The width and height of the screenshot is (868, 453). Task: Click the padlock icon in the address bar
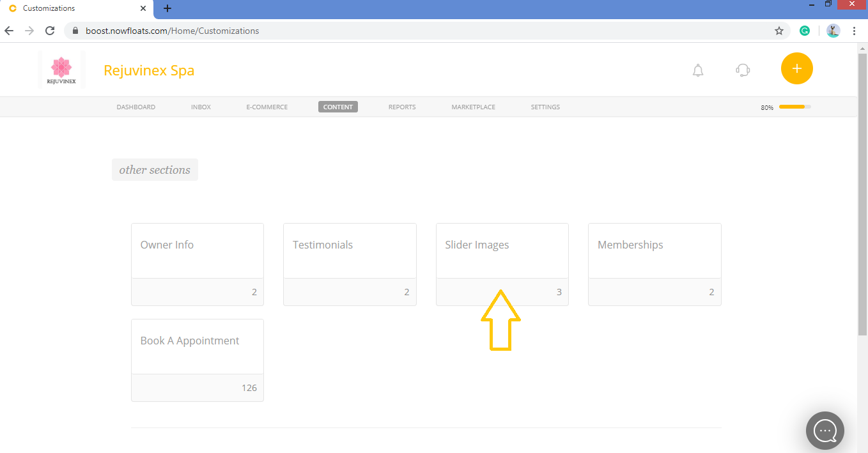tap(75, 30)
